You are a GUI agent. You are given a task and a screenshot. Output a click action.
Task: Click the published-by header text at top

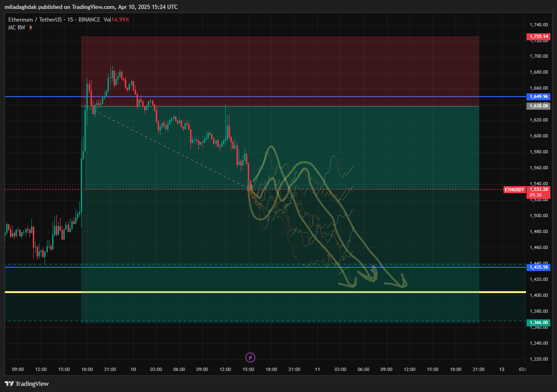(92, 7)
